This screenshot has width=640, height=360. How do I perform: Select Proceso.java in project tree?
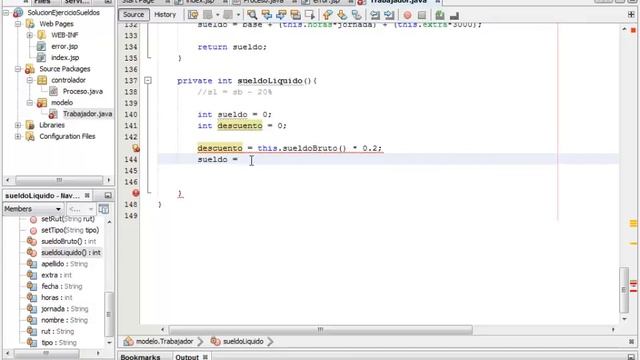pos(82,91)
